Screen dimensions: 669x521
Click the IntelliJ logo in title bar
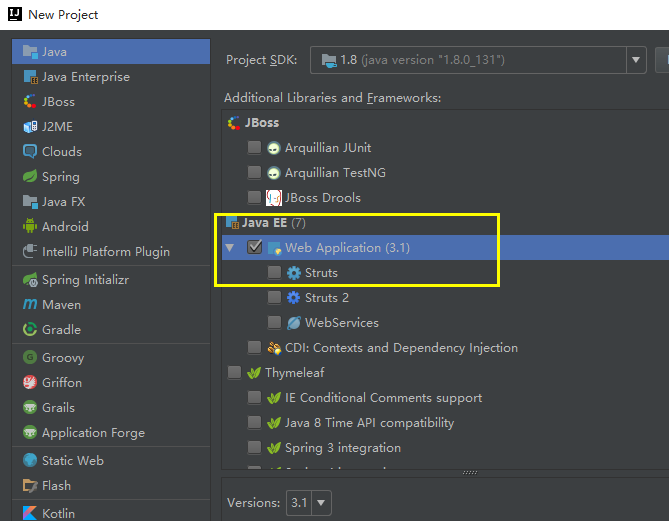(15, 14)
